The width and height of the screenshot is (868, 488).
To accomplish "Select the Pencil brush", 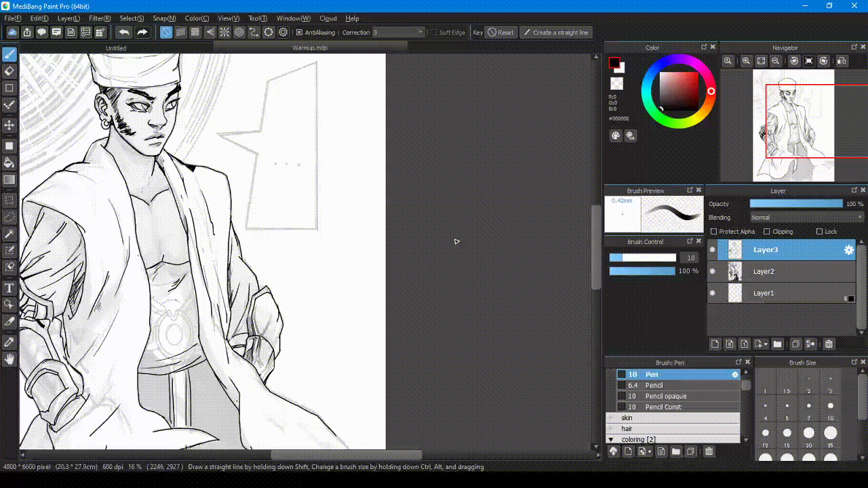I will tap(678, 385).
